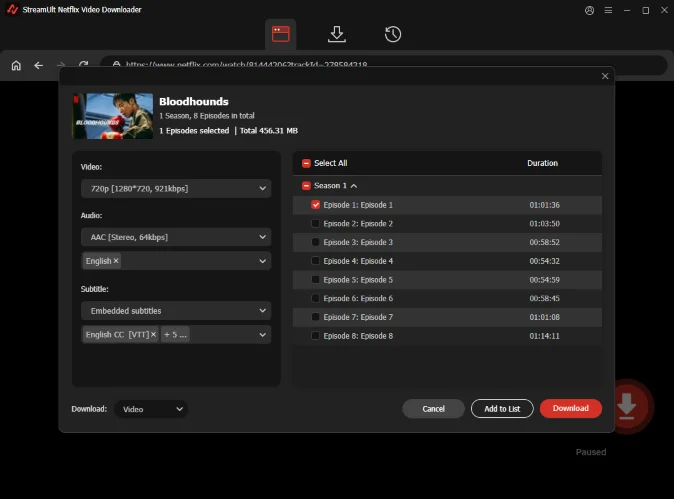The height and width of the screenshot is (499, 674).
Task: Click the Cancel button
Action: (x=433, y=409)
